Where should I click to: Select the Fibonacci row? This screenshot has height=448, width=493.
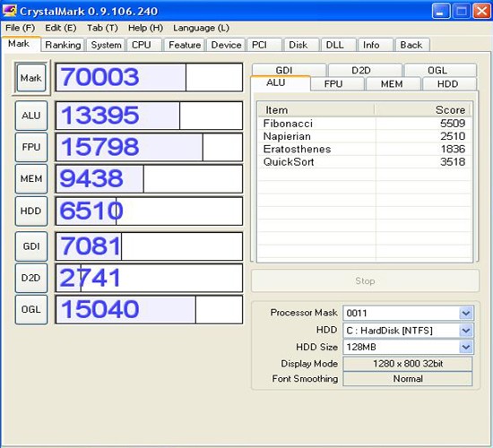(x=365, y=124)
